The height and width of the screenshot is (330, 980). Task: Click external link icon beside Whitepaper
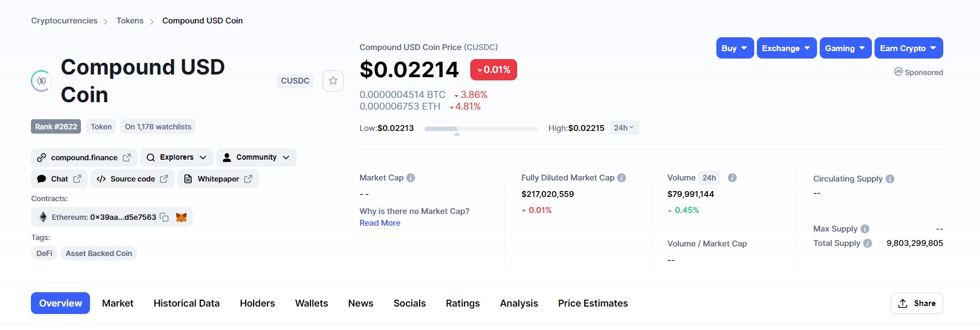point(248,179)
